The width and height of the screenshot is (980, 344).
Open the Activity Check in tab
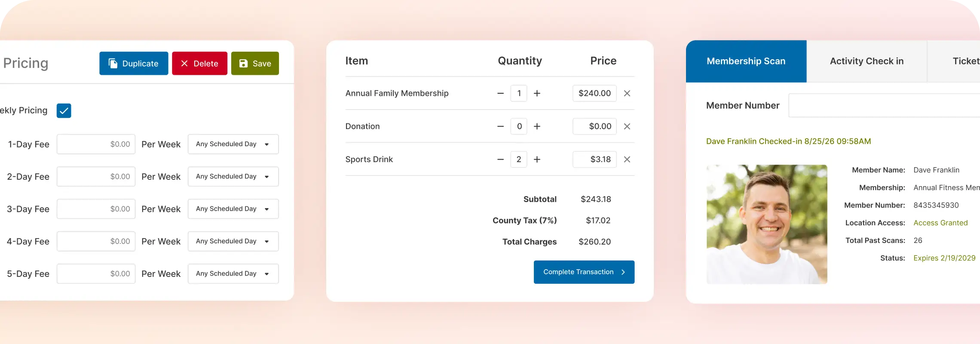[867, 61]
